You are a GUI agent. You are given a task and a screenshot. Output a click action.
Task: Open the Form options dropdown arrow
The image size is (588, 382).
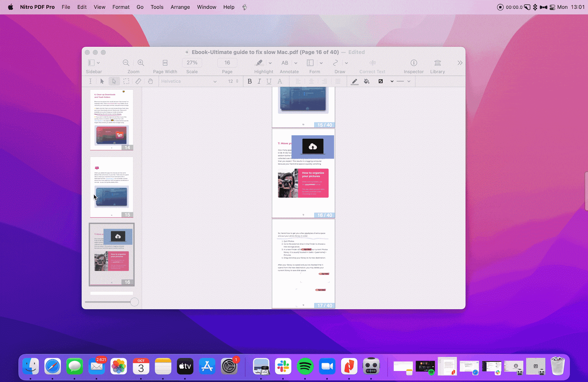click(321, 63)
